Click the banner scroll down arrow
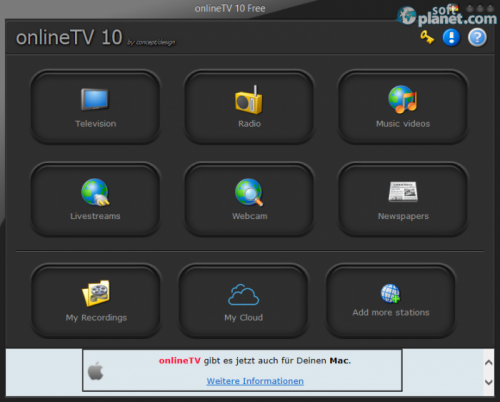This screenshot has width=500, height=402. coord(489,382)
